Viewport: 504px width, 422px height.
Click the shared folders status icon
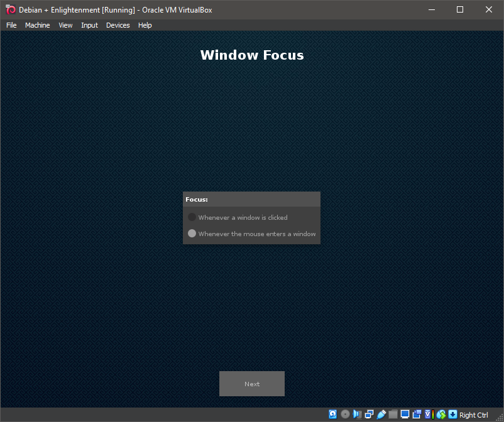(x=393, y=414)
